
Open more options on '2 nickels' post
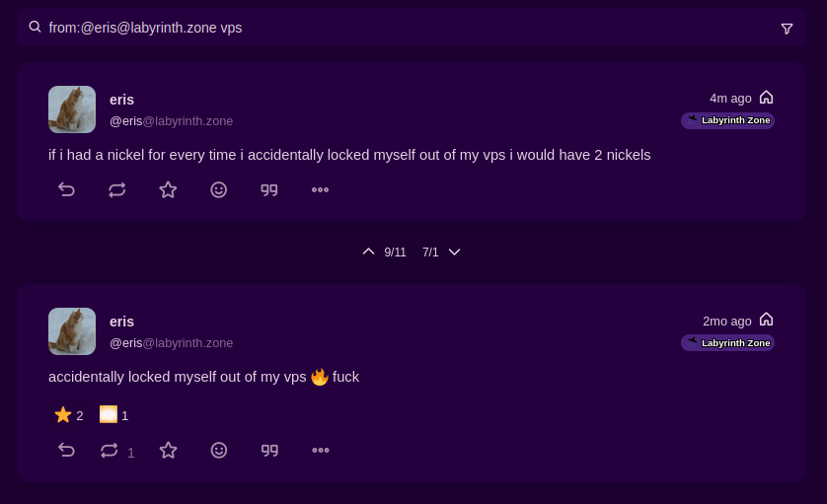[x=320, y=189]
